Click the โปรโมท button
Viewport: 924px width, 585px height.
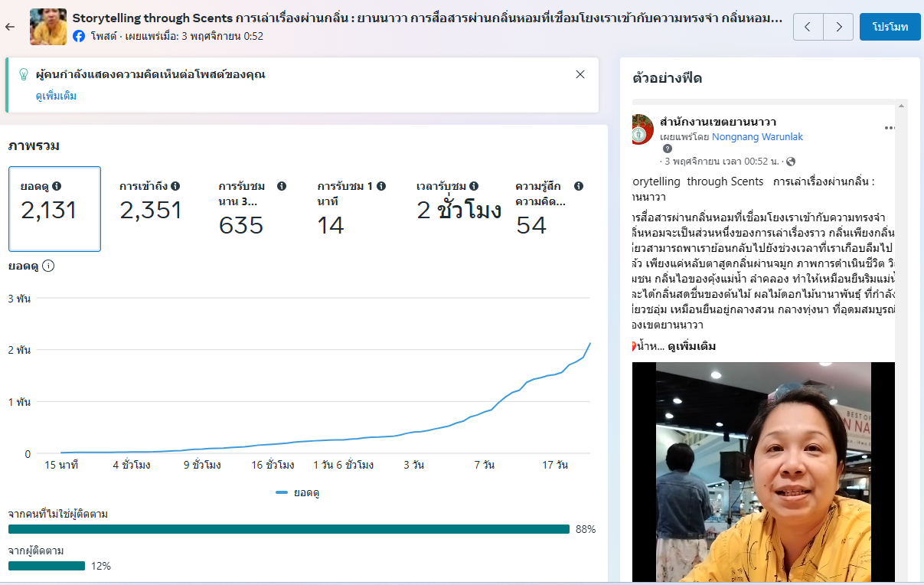(x=890, y=27)
